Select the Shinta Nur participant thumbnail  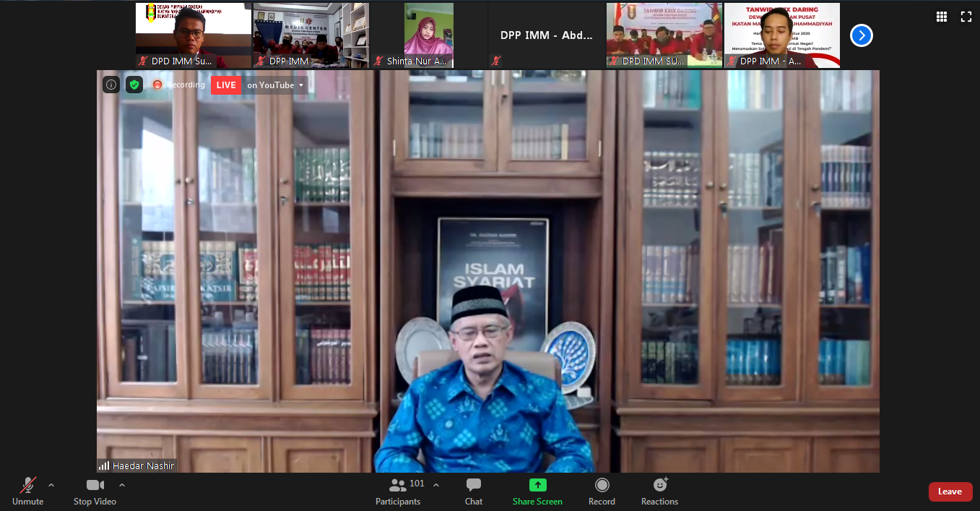click(x=428, y=35)
